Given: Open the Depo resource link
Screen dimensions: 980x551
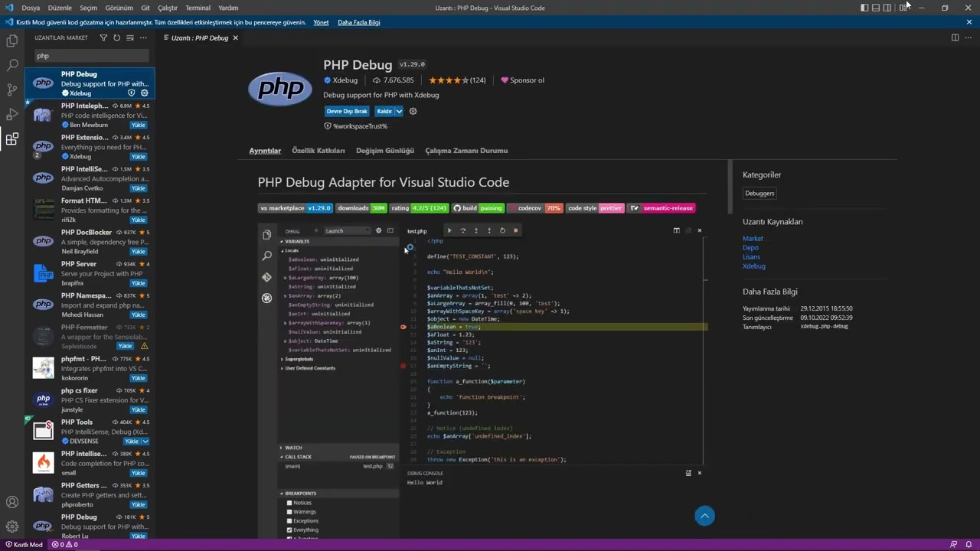Looking at the screenshot, I should [750, 248].
